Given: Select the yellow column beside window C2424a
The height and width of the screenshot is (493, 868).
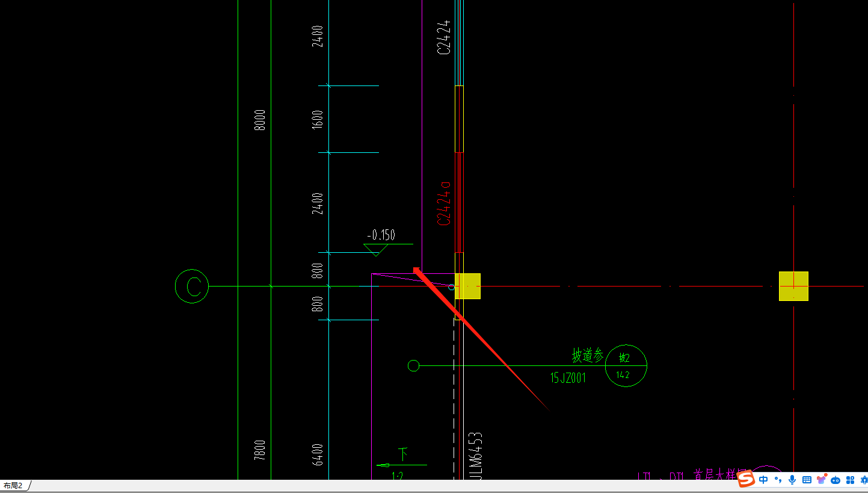Looking at the screenshot, I should point(467,286).
